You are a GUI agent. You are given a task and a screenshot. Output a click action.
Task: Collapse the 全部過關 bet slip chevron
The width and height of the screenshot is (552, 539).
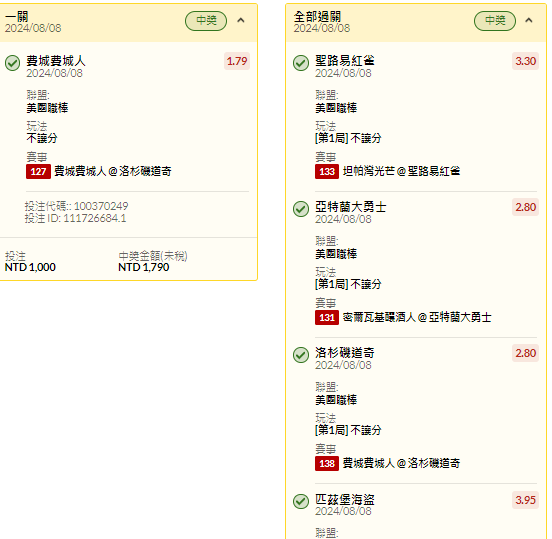point(529,20)
